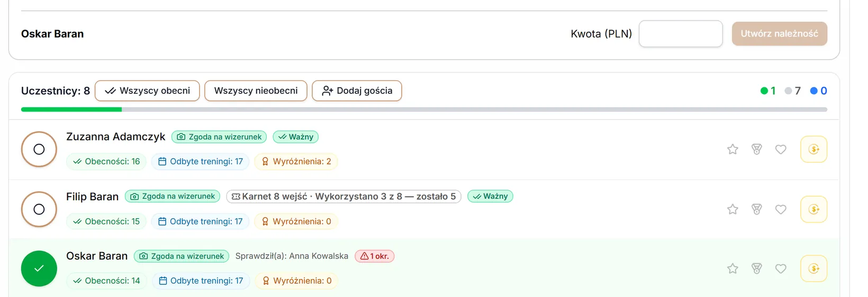
Task: Click Filip Baran's Zgoda na wizerunek badge
Action: point(173,197)
